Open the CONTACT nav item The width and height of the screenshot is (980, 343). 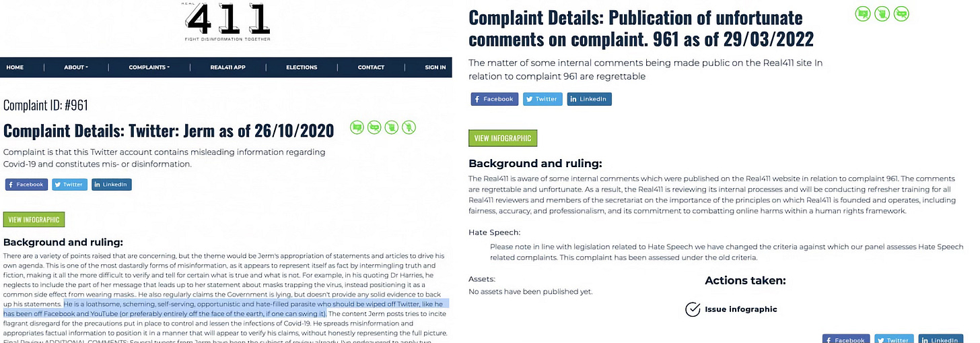[371, 67]
